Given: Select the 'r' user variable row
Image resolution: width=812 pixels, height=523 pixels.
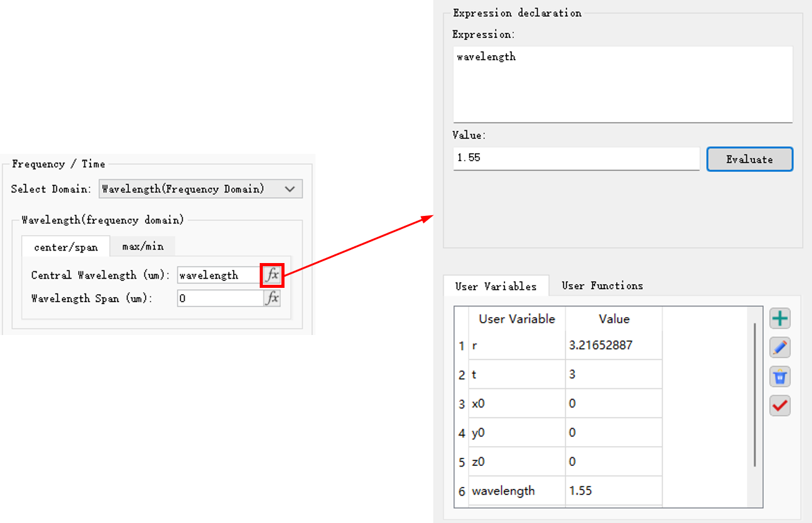Looking at the screenshot, I should pyautogui.click(x=558, y=346).
